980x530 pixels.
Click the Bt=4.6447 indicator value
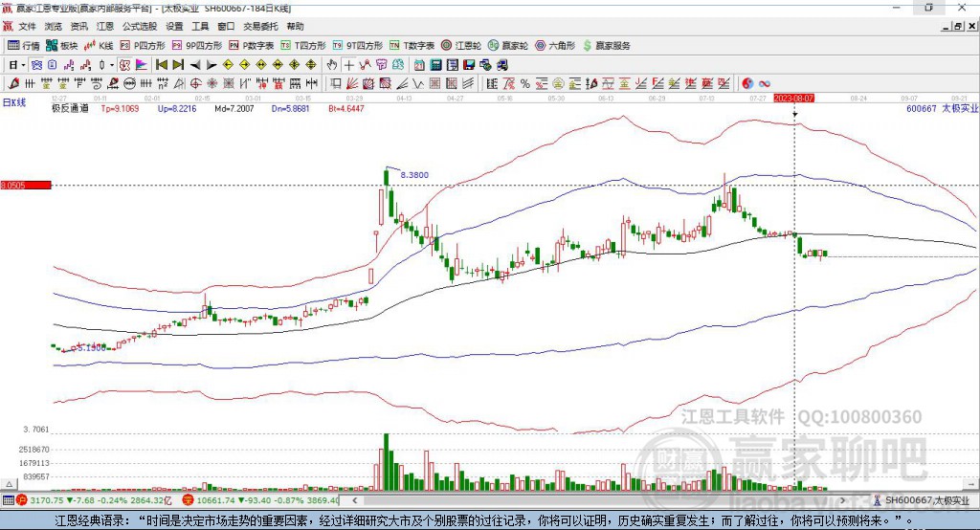pyautogui.click(x=346, y=108)
